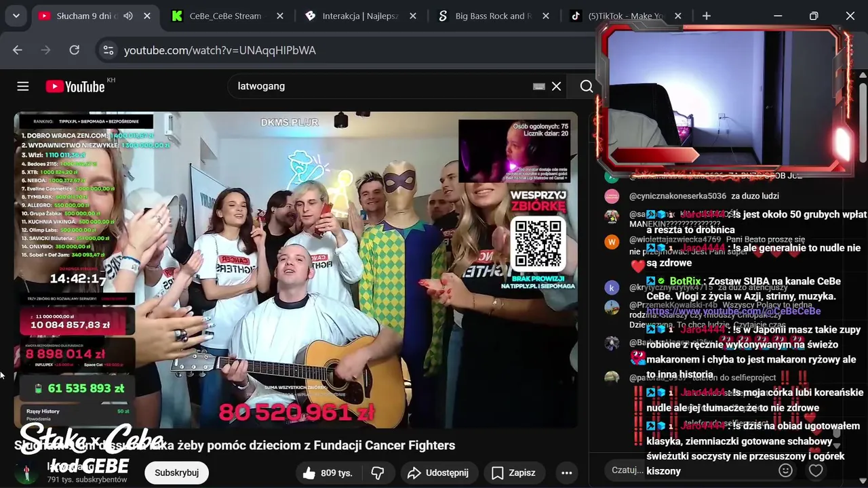Go to the YouTube home logo
Image resolution: width=868 pixels, height=488 pixels.
point(75,86)
